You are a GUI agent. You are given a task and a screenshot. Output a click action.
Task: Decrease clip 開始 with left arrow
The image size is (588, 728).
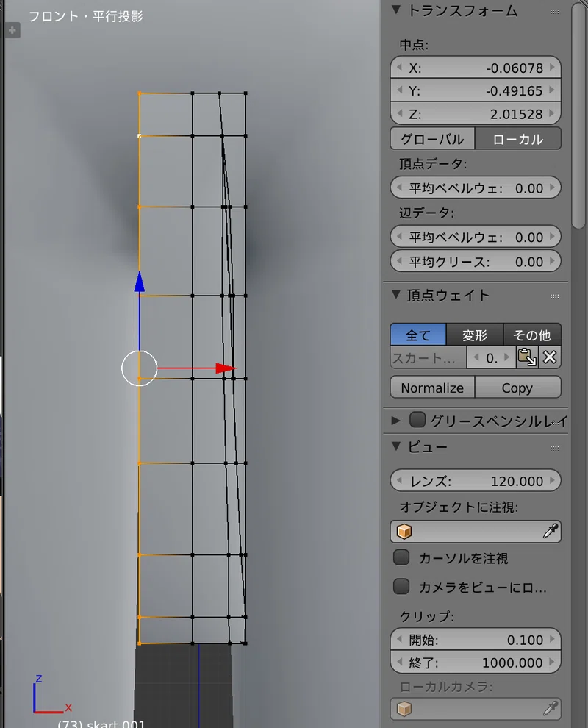(399, 639)
